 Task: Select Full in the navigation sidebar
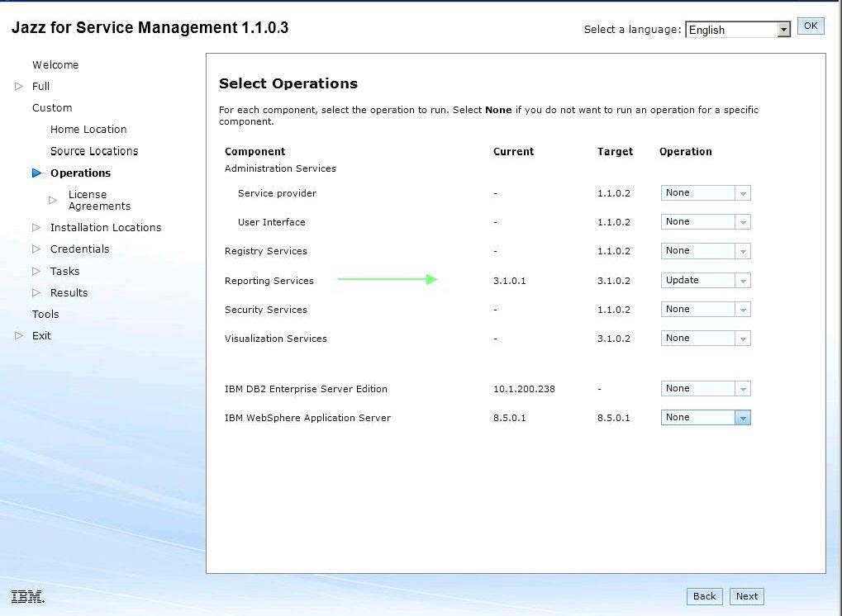point(40,87)
